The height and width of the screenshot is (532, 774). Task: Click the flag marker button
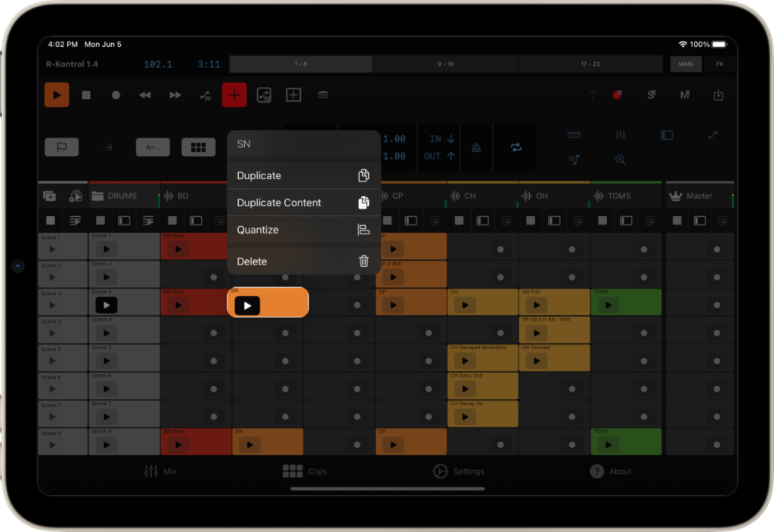(62, 147)
